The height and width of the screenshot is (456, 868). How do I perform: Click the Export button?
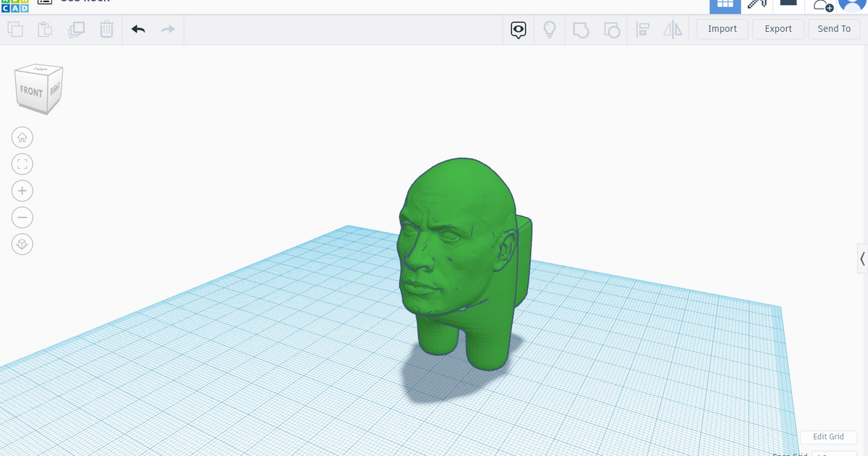tap(778, 29)
